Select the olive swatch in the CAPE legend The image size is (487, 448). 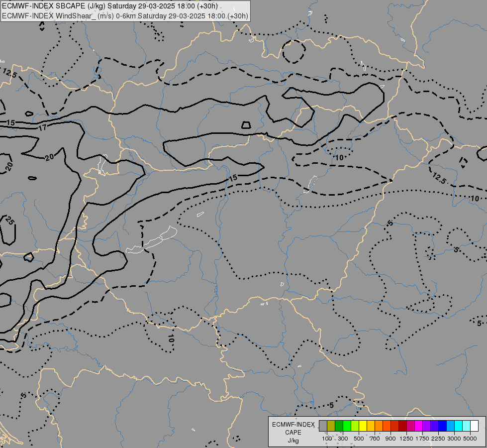point(331,426)
